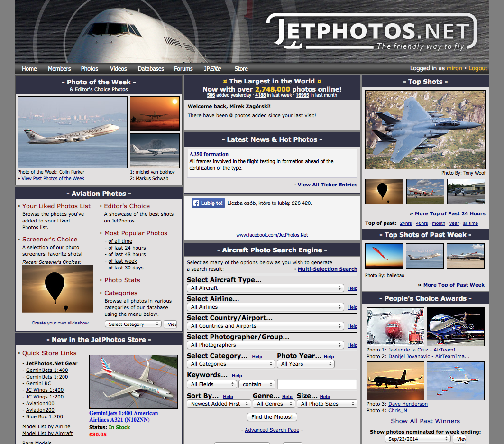The height and width of the screenshot is (444, 504).
Task: Click in the Keywords text input field
Action: [x=317, y=384]
